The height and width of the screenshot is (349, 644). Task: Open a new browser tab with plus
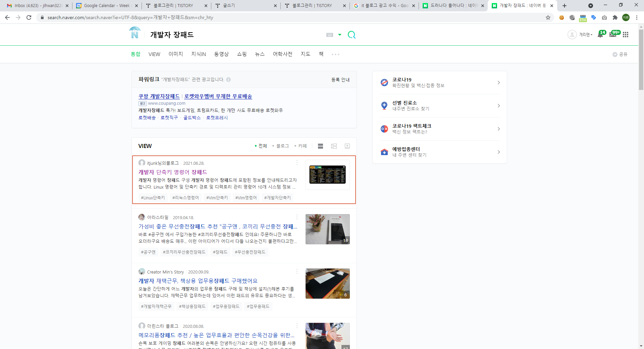565,6
